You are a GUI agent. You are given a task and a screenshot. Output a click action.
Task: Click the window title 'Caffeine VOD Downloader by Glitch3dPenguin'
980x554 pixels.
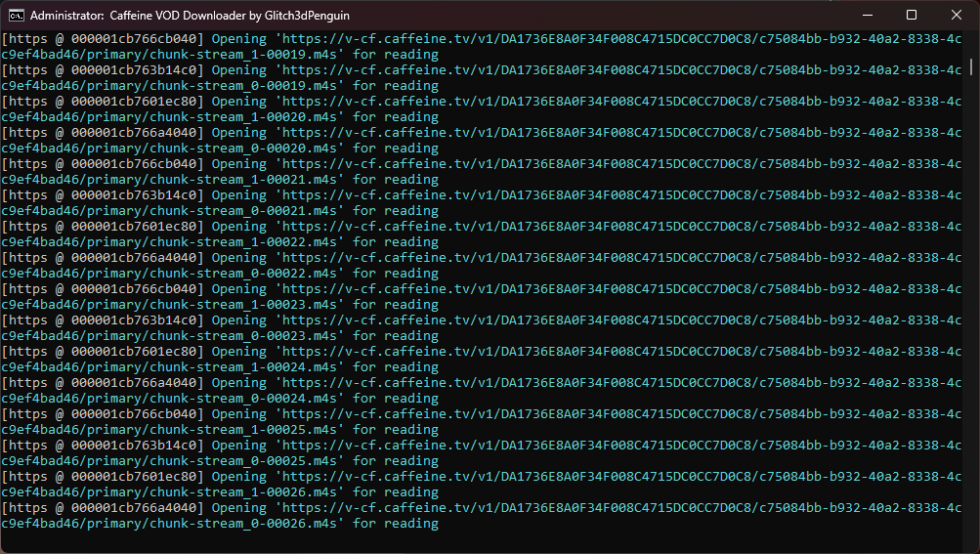point(230,15)
